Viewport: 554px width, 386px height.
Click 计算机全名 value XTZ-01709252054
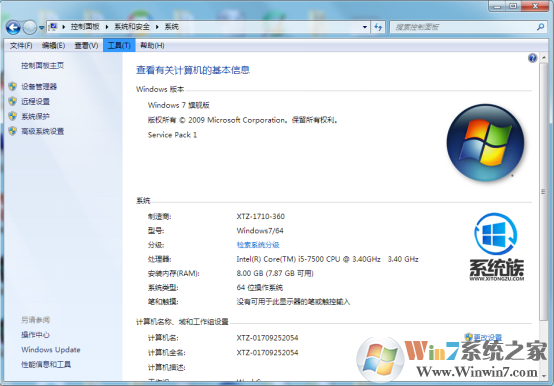point(267,352)
